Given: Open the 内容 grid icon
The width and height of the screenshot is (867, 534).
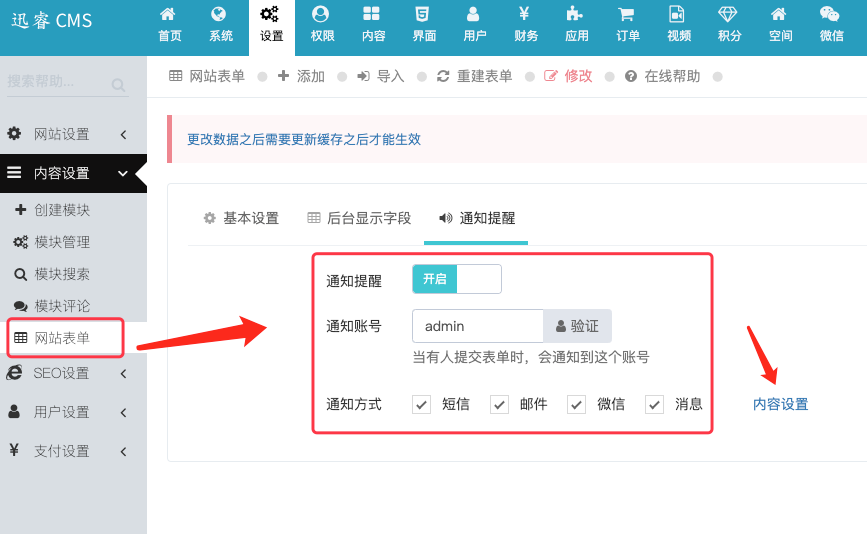Looking at the screenshot, I should click(372, 14).
